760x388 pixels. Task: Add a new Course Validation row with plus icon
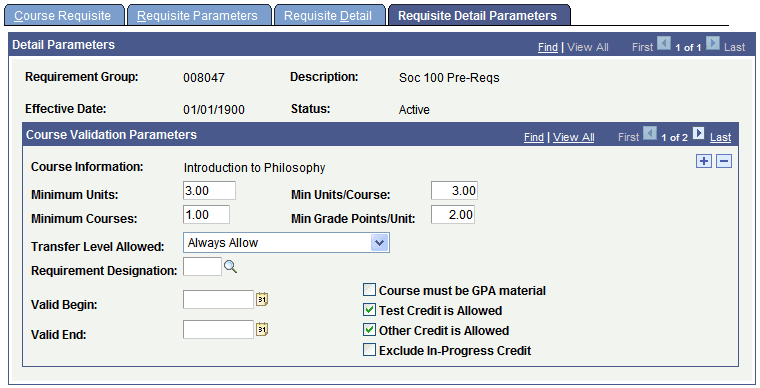tap(704, 161)
